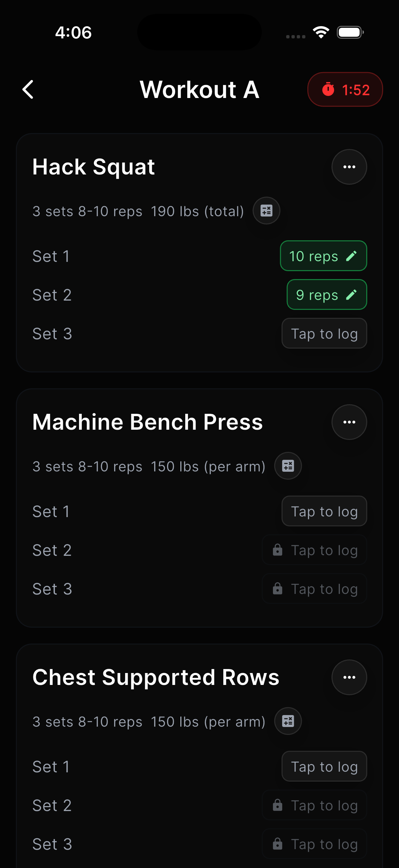Log Chest Supported Rows Set 1
399x868 pixels.
[x=324, y=766]
